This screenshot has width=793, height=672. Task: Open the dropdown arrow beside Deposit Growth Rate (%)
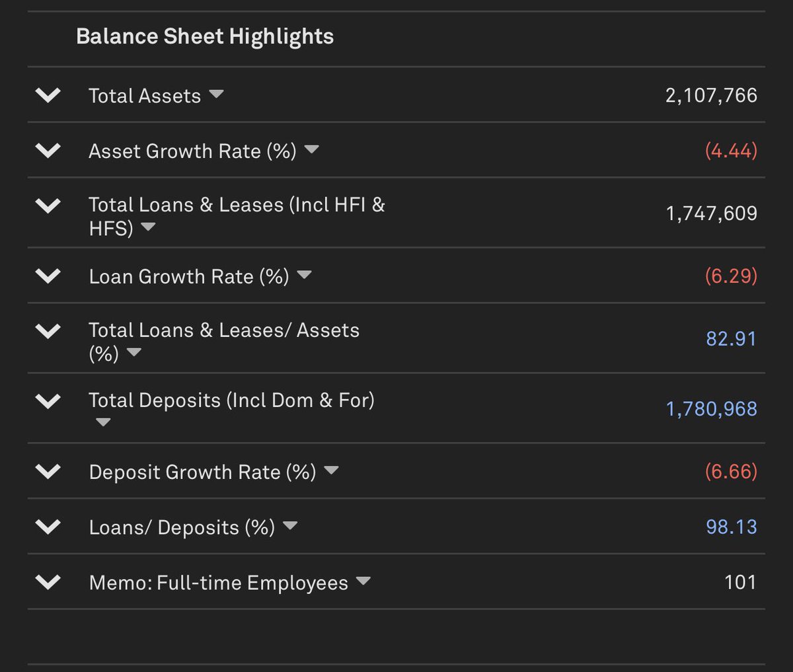pyautogui.click(x=331, y=470)
